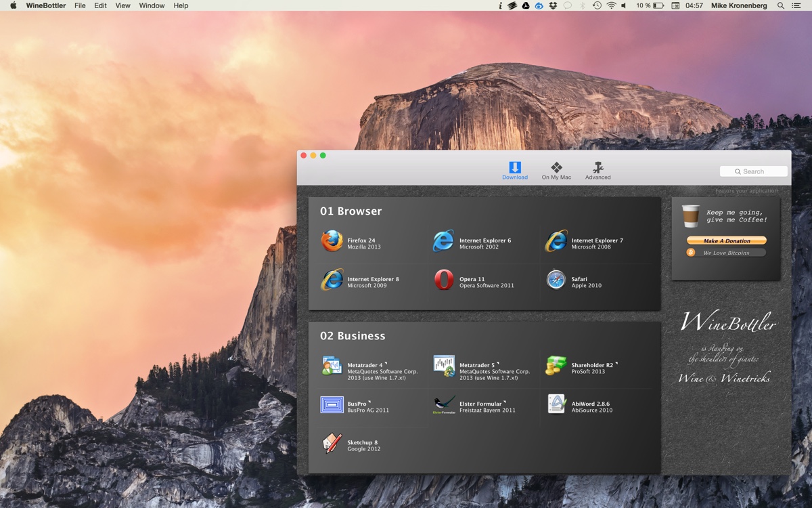Click the italic i status icon
812x508 pixels.
coord(500,5)
